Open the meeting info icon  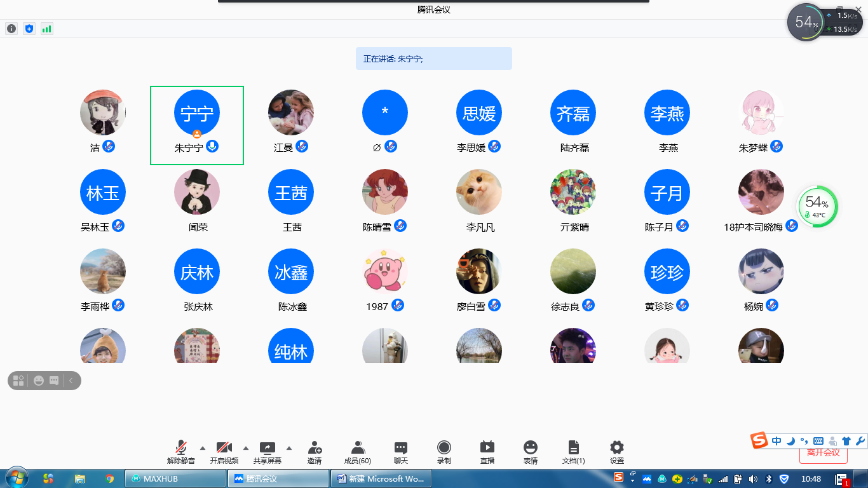point(11,29)
